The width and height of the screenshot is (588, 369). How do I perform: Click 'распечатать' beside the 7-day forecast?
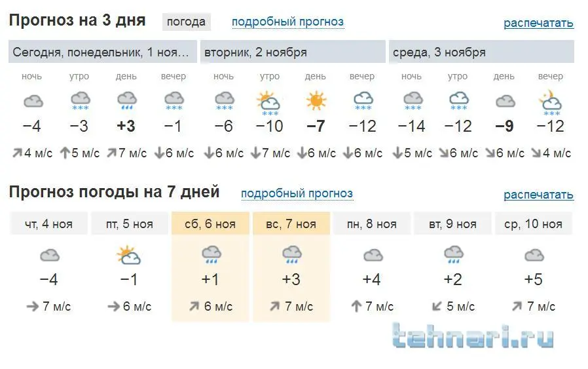(538, 195)
